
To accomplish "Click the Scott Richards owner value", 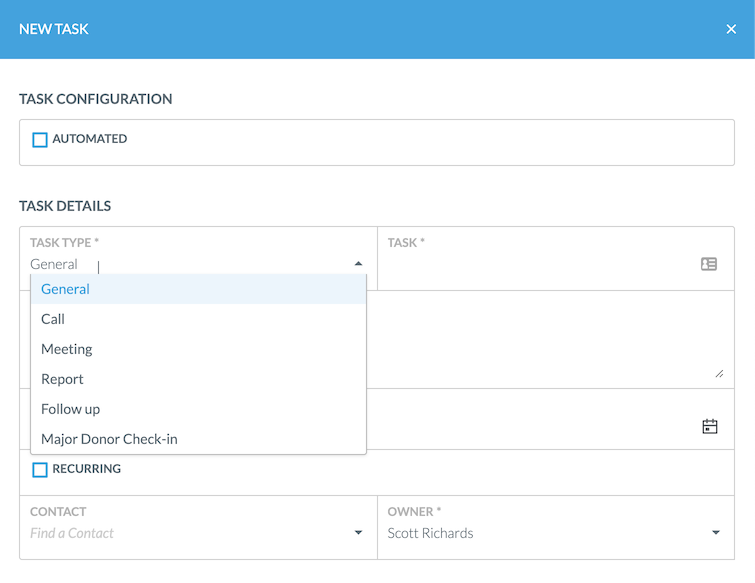I will 430,533.
